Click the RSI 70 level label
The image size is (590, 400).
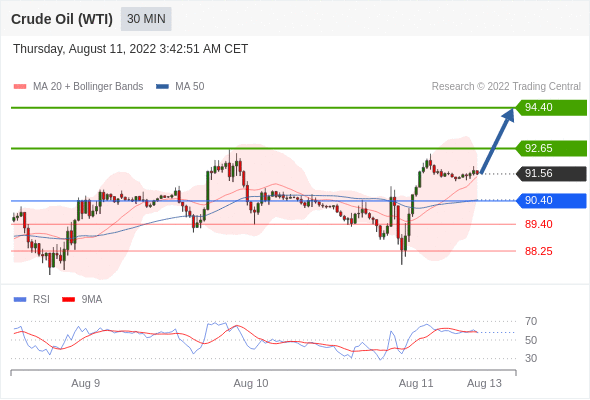[x=531, y=321]
